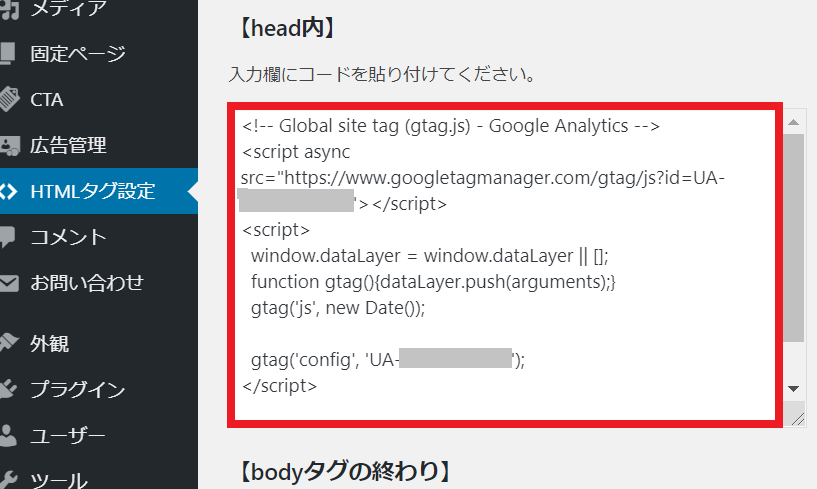Click the media icon beside メディア
Viewport: 817px width, 489px height.
coord(9,9)
